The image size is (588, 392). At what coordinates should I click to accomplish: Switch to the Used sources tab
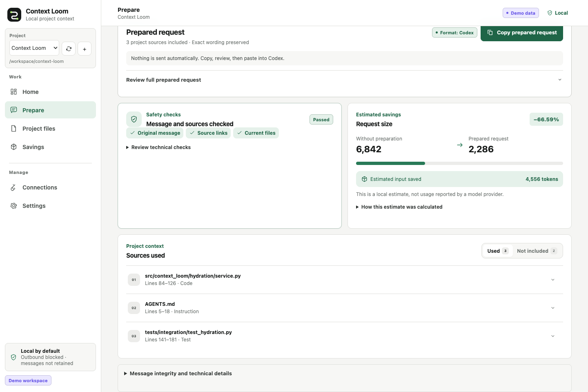tap(497, 251)
